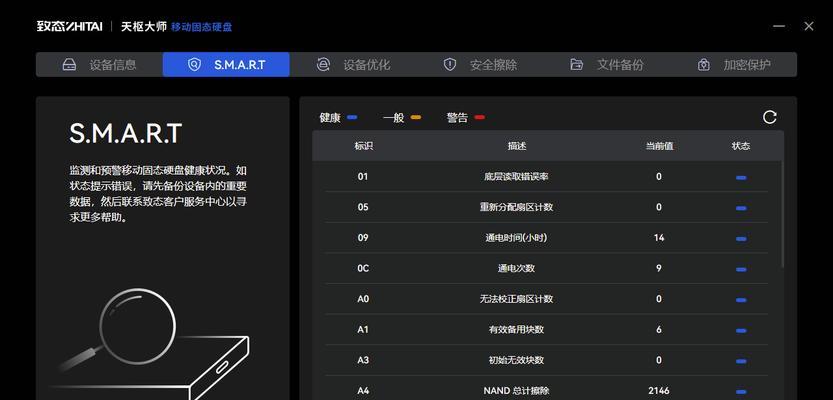Select the 重新分配扇区计数 description
This screenshot has width=833, height=400.
(x=516, y=207)
